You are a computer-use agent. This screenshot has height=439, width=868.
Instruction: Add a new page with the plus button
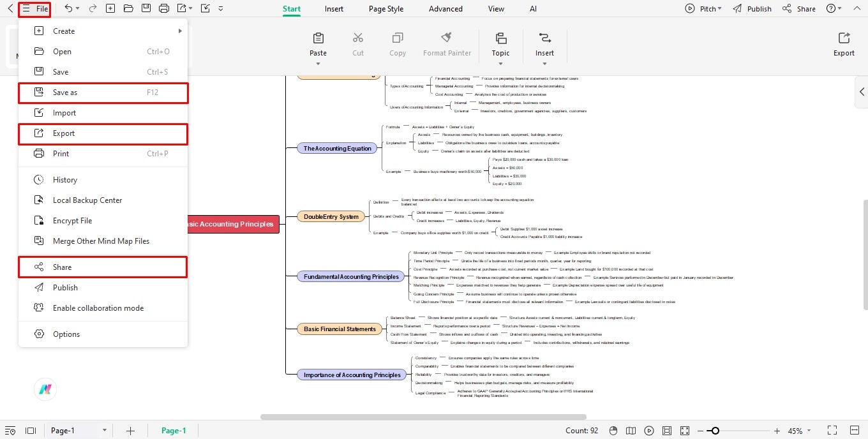130,431
